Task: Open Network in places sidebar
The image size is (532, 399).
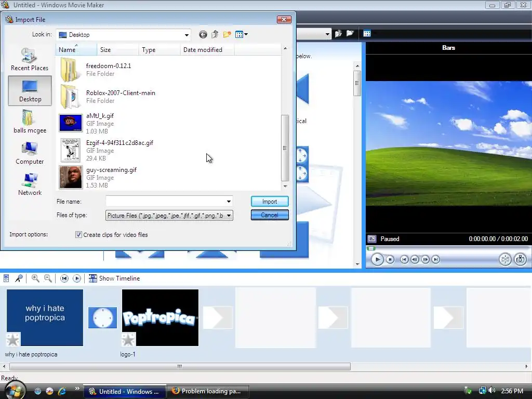Action: [x=30, y=183]
